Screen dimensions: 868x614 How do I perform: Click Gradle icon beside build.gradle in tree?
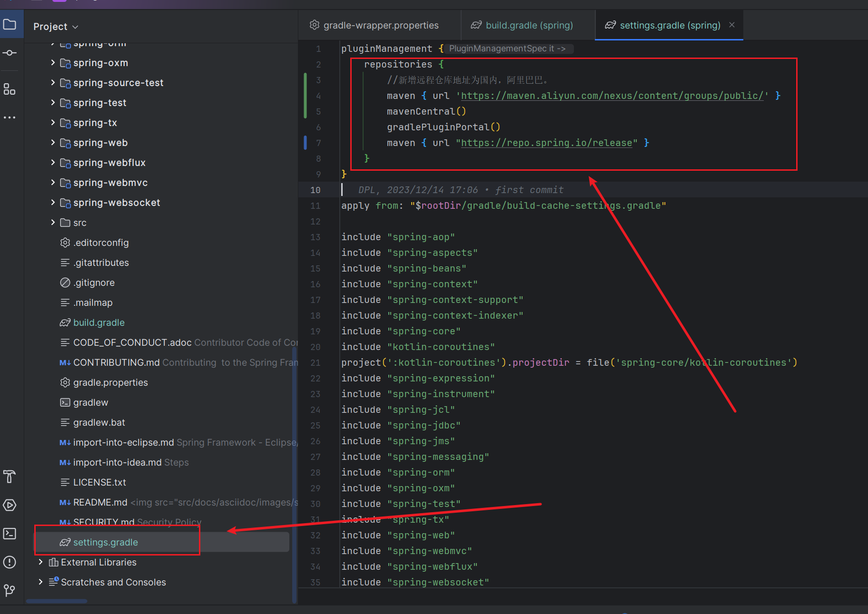coord(65,322)
